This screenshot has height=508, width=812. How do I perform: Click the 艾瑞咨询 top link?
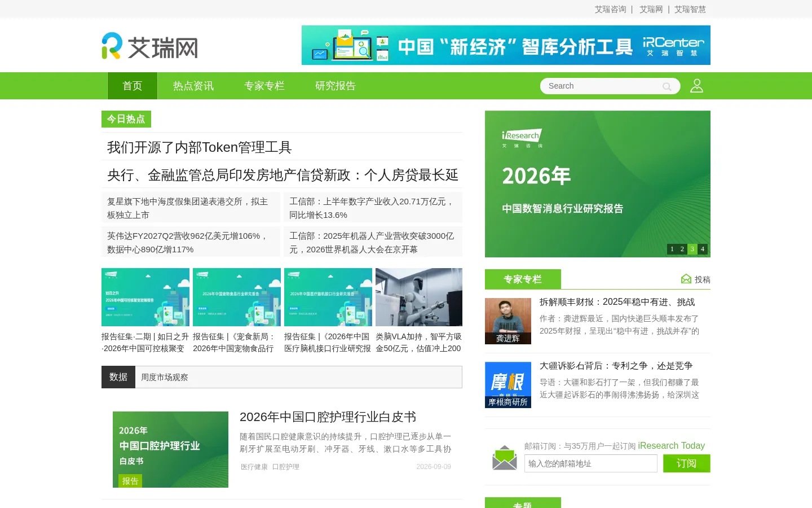point(610,9)
